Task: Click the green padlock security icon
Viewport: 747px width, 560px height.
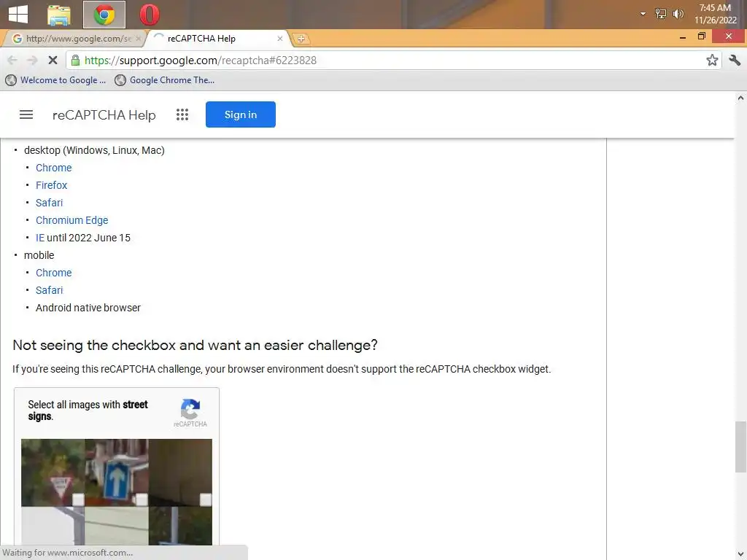Action: point(75,60)
